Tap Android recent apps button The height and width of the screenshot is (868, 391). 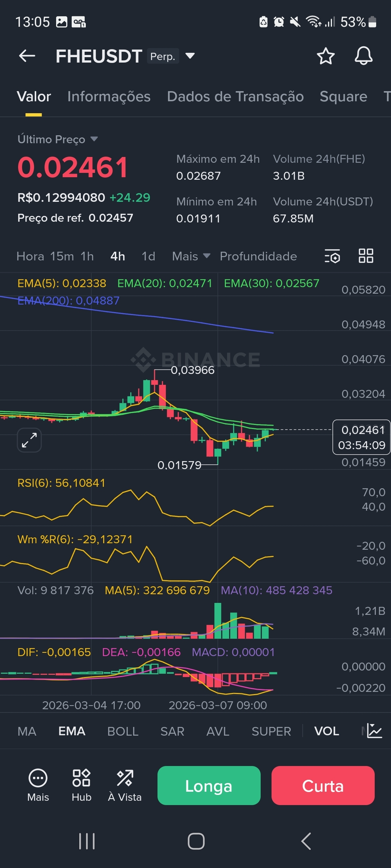[87, 841]
